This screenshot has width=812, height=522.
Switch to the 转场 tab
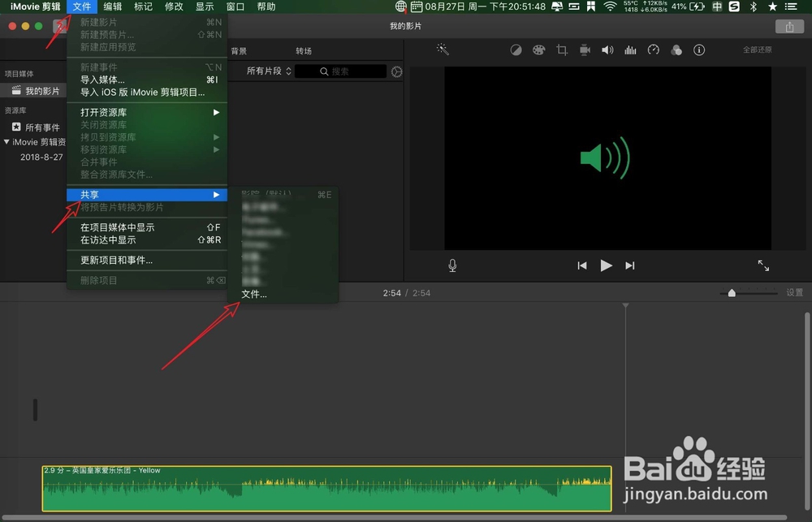(304, 51)
